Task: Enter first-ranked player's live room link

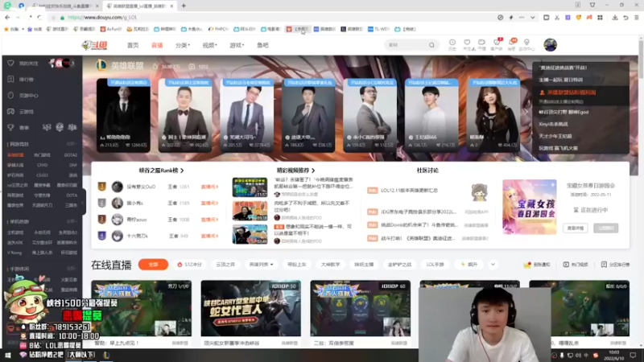Action: (x=209, y=187)
